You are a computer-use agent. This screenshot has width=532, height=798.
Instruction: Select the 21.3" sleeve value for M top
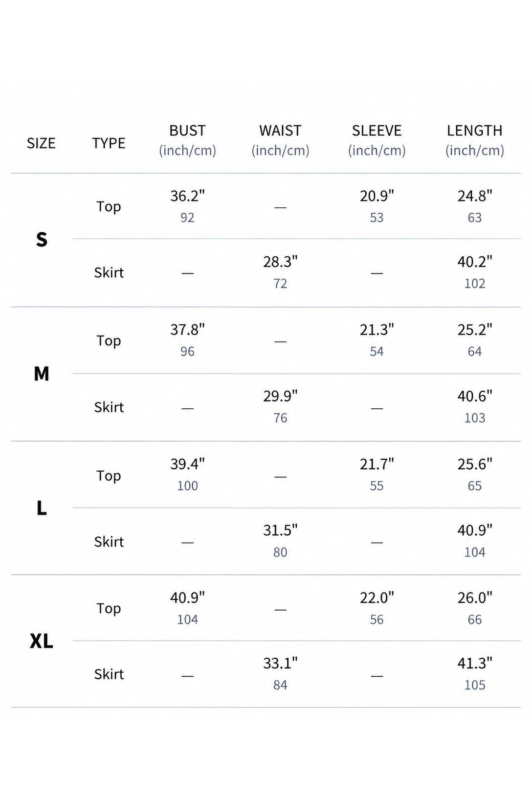point(377,330)
